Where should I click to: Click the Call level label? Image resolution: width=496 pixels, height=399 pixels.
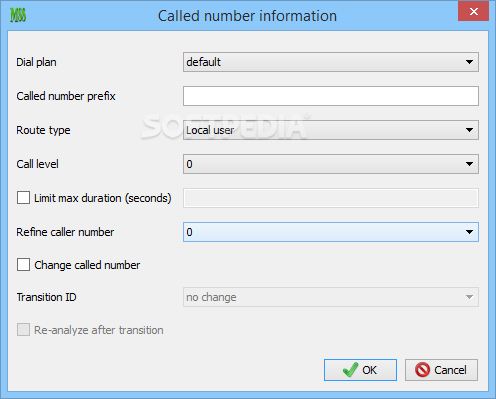pos(37,164)
